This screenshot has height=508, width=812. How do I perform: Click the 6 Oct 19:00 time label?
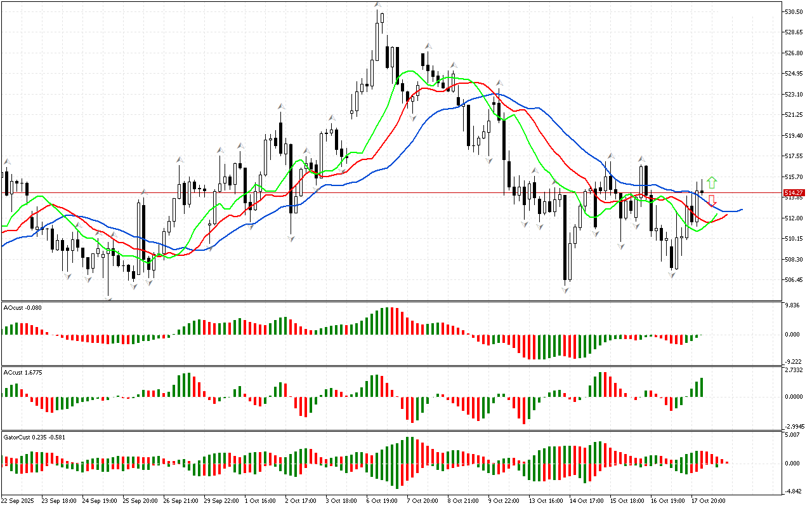click(x=384, y=500)
